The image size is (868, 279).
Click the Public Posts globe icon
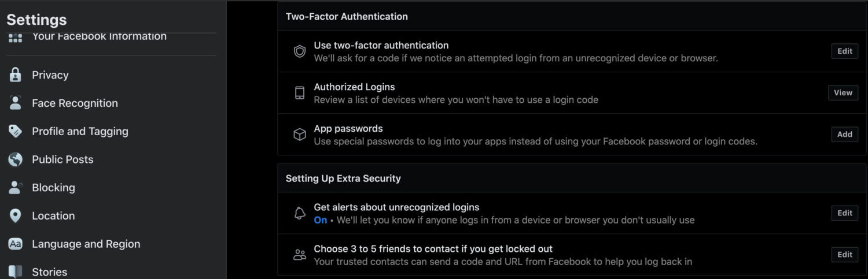[x=16, y=159]
